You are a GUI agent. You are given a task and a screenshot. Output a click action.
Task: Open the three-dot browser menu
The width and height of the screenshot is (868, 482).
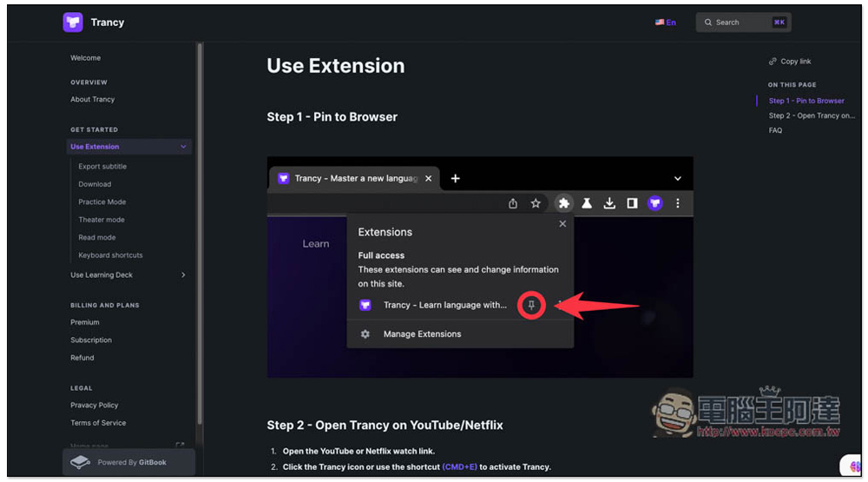point(678,203)
